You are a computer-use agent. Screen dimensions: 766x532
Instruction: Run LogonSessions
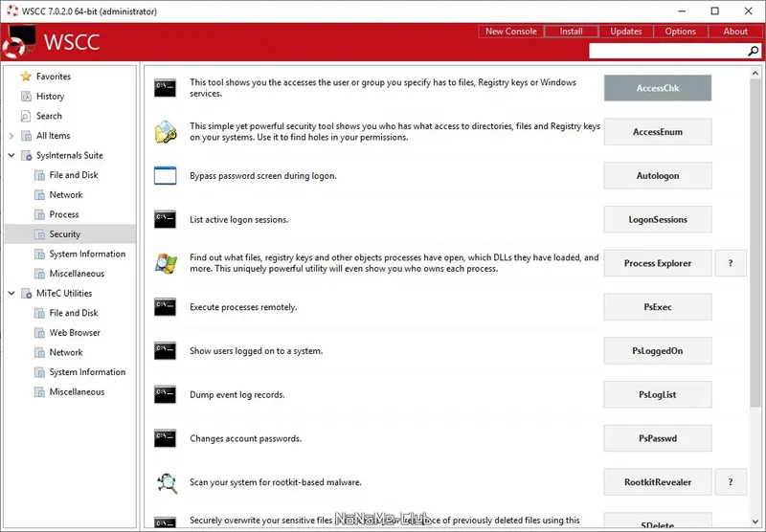pos(658,220)
